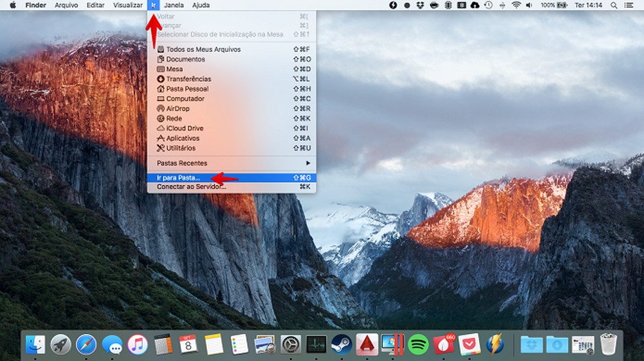Launch iTunes from the Dock
Viewport: 644px width, 361px height.
click(x=137, y=344)
